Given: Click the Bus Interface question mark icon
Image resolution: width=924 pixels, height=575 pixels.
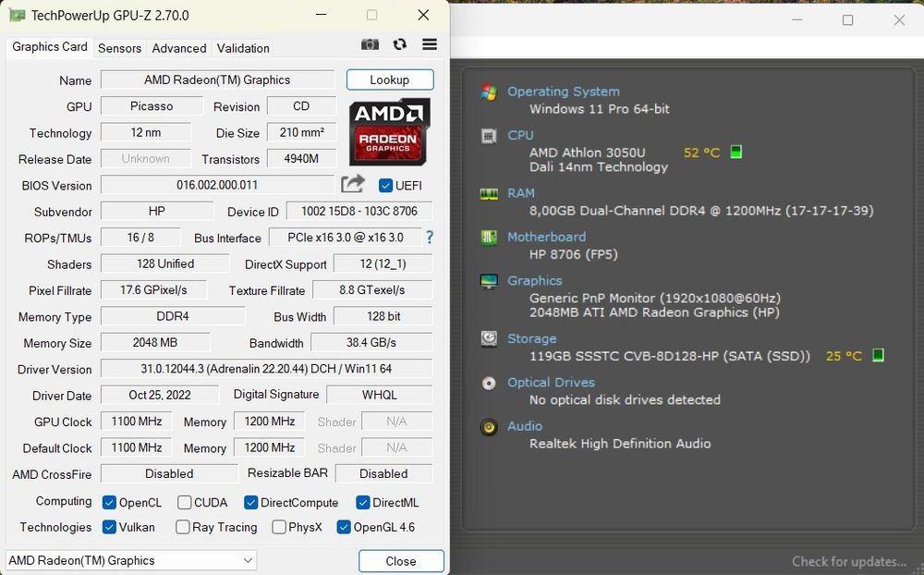Looking at the screenshot, I should (x=430, y=237).
